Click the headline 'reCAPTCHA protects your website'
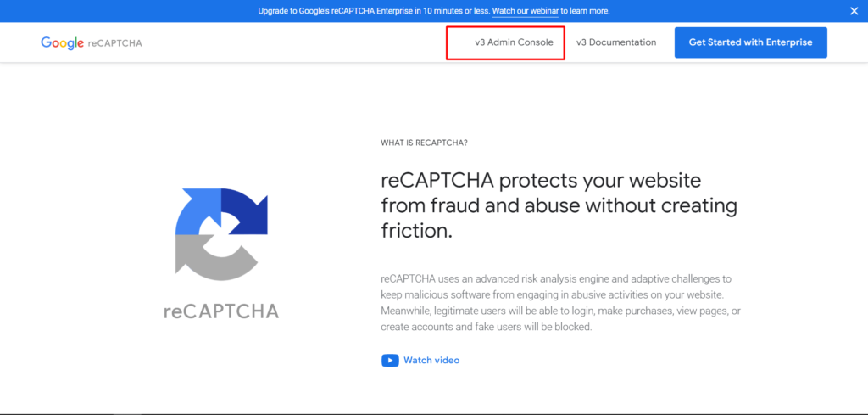The height and width of the screenshot is (415, 868). pyautogui.click(x=542, y=181)
